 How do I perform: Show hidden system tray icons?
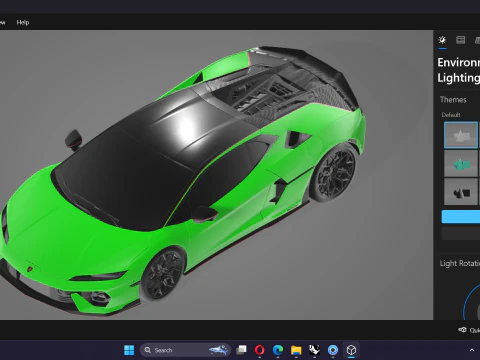pyautogui.click(x=472, y=350)
